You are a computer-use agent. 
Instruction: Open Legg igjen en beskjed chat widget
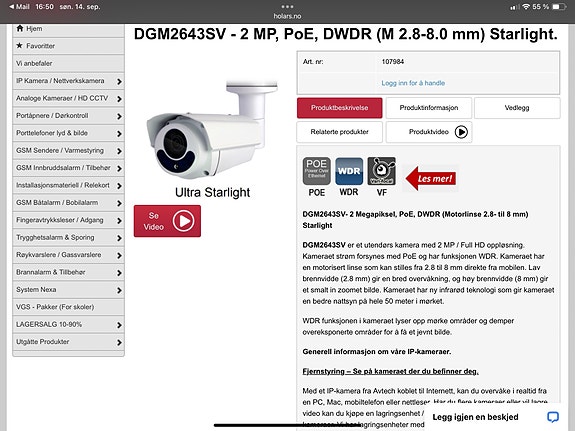click(x=495, y=417)
